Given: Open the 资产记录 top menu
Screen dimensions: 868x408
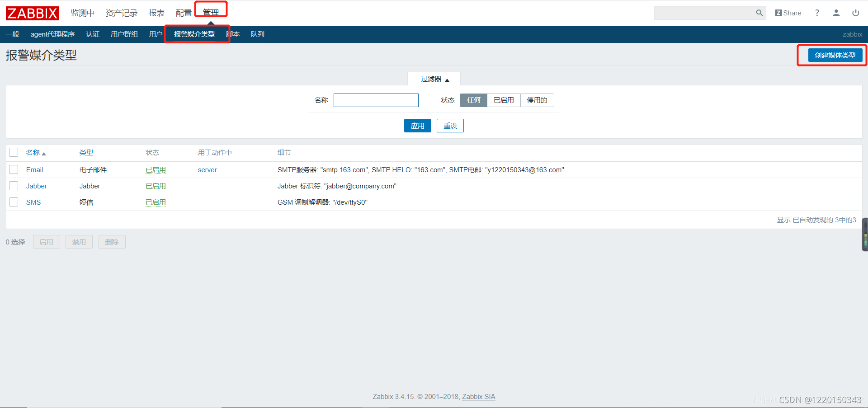Looking at the screenshot, I should 122,13.
